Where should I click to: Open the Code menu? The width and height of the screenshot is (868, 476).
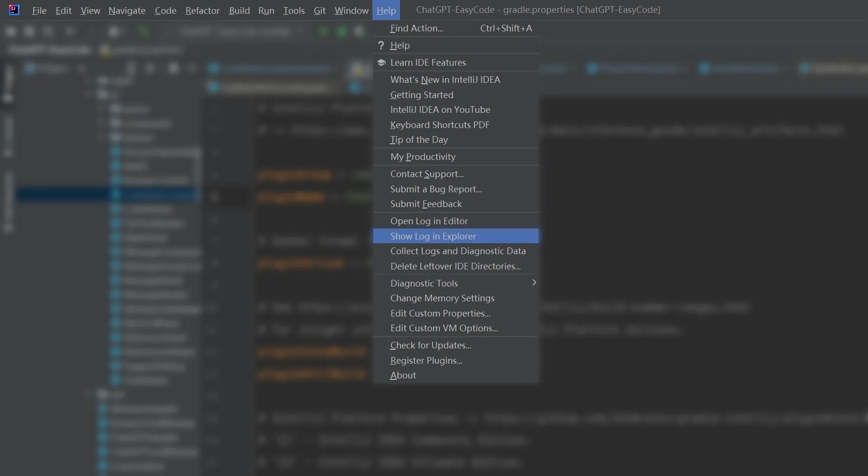pos(165,10)
